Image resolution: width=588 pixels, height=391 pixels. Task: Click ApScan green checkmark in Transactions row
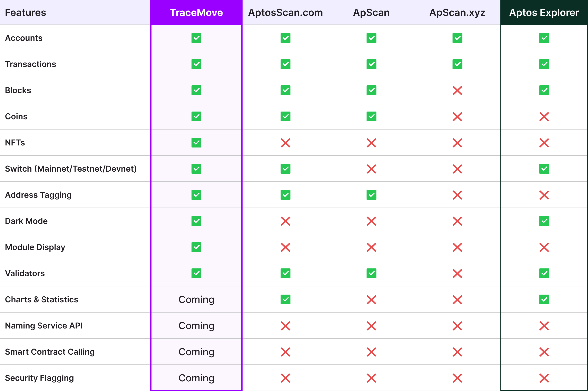tap(371, 64)
